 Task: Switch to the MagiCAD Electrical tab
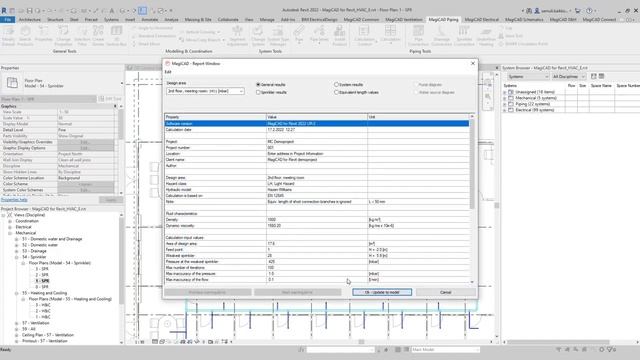coord(482,19)
